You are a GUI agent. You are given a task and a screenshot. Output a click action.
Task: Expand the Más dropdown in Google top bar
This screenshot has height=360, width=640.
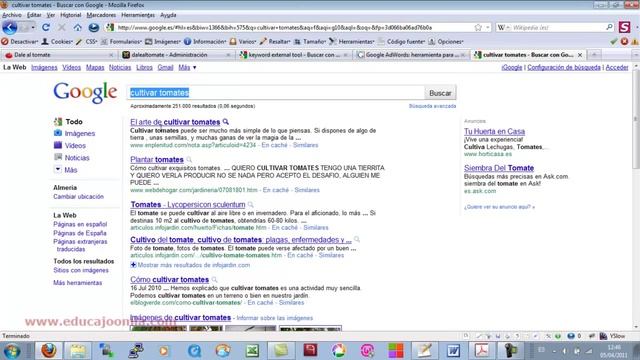(x=187, y=67)
